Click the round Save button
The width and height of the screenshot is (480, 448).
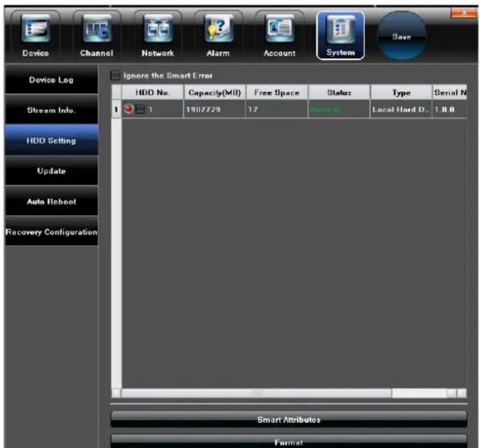click(401, 36)
